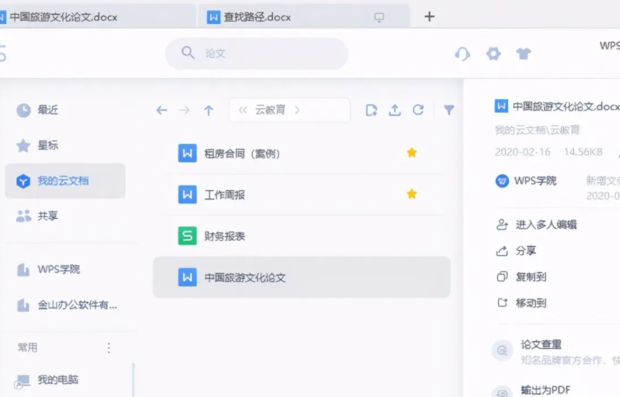This screenshot has height=397, width=620.
Task: Click the magnifier search icon
Action: [x=188, y=53]
